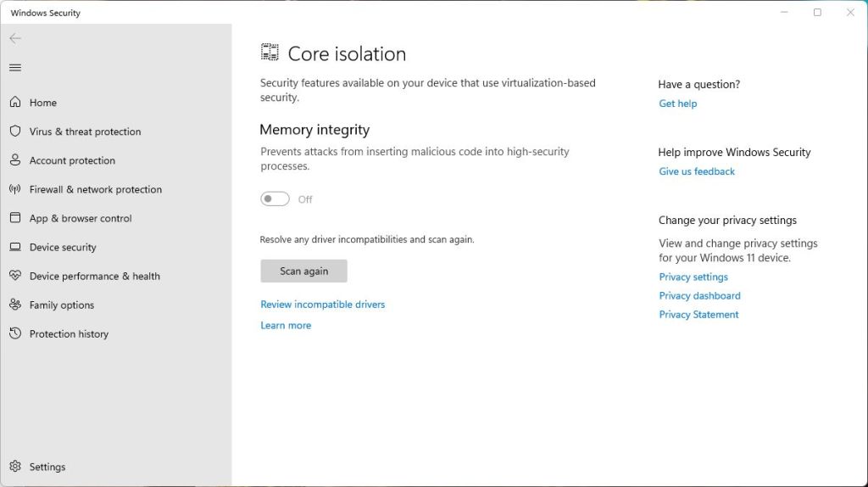
Task: Open Device performance & health heart icon
Action: 15,276
